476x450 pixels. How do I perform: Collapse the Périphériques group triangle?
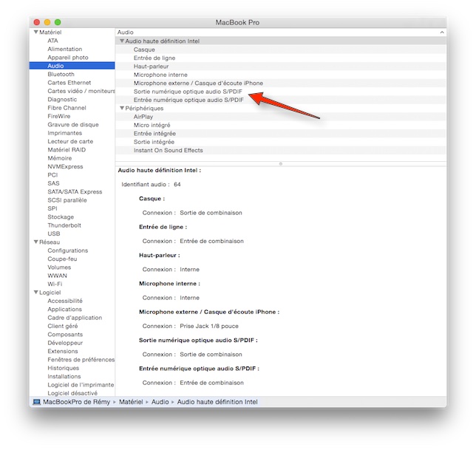pyautogui.click(x=122, y=108)
